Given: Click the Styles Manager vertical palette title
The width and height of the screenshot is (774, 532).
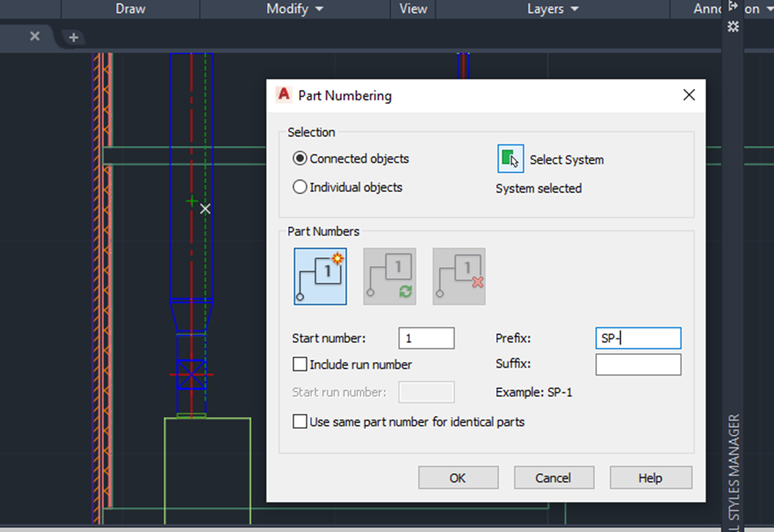Looking at the screenshot, I should pyautogui.click(x=734, y=472).
